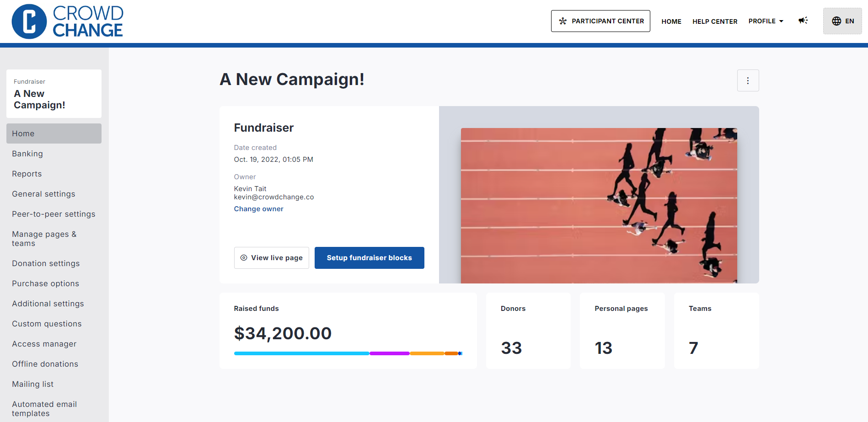Image resolution: width=868 pixels, height=422 pixels.
Task: Click the raised funds progress bar
Action: pos(348,353)
